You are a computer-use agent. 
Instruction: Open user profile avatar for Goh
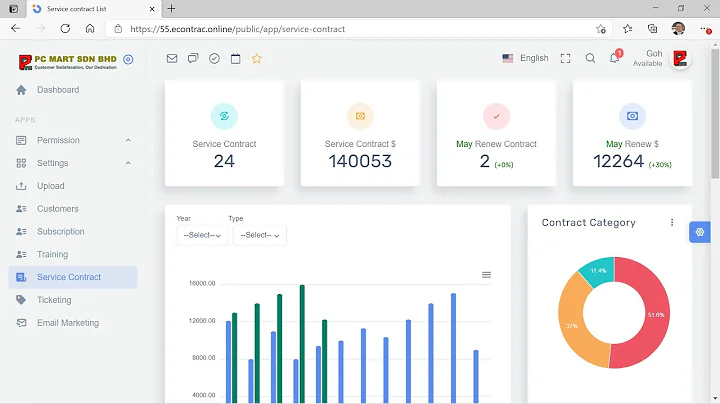[x=680, y=58]
